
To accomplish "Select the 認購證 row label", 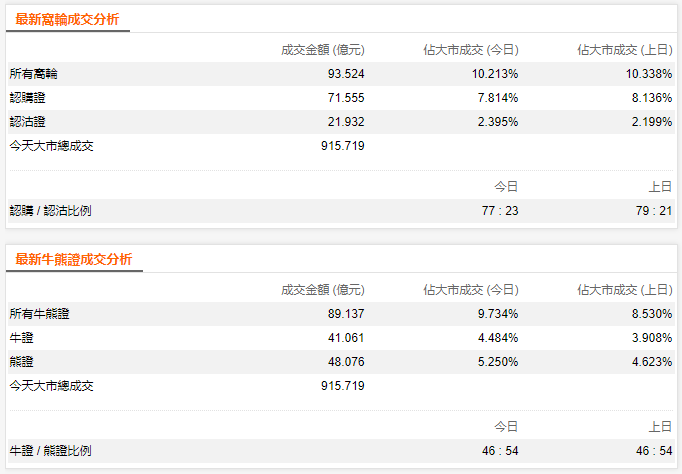I will pos(28,98).
